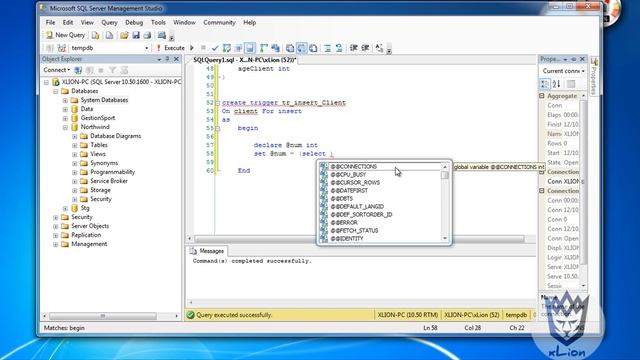Viewport: 640px width, 360px height.
Task: Open the Community menu
Action: point(220,22)
